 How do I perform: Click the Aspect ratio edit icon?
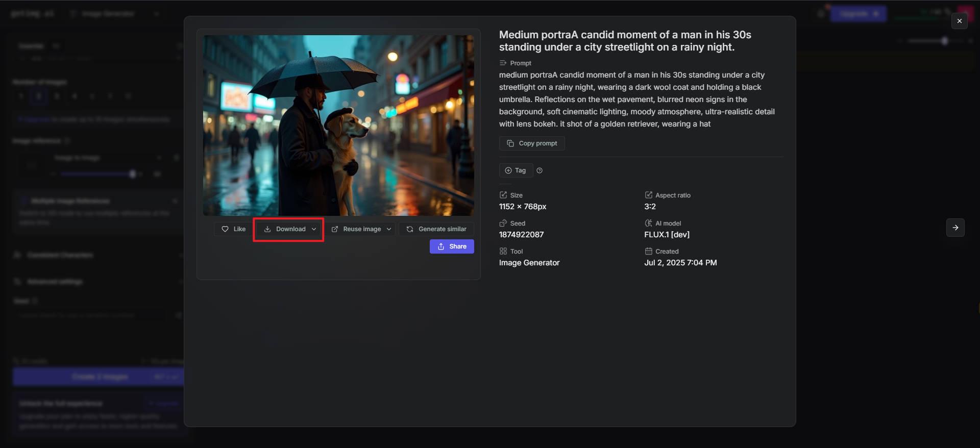[x=649, y=195]
